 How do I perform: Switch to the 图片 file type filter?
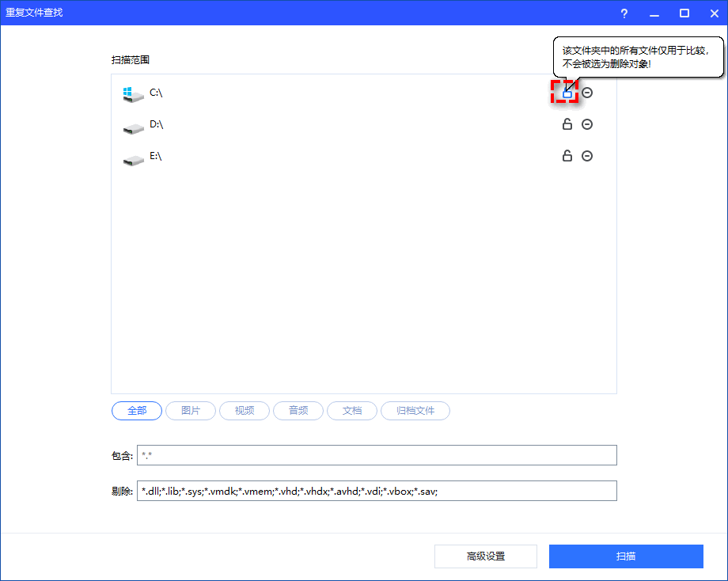point(190,410)
